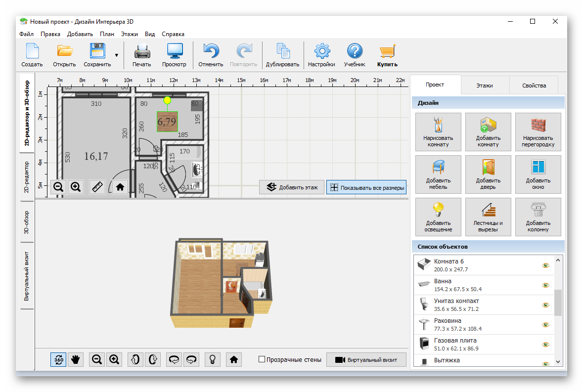
Task: Select the hand pan tool in 3D view
Action: point(76,360)
